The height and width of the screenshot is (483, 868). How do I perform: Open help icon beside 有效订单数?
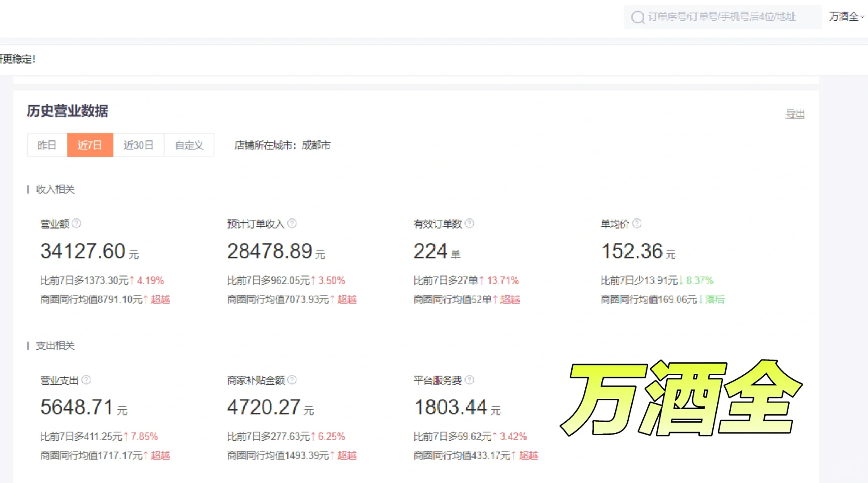[x=469, y=223]
